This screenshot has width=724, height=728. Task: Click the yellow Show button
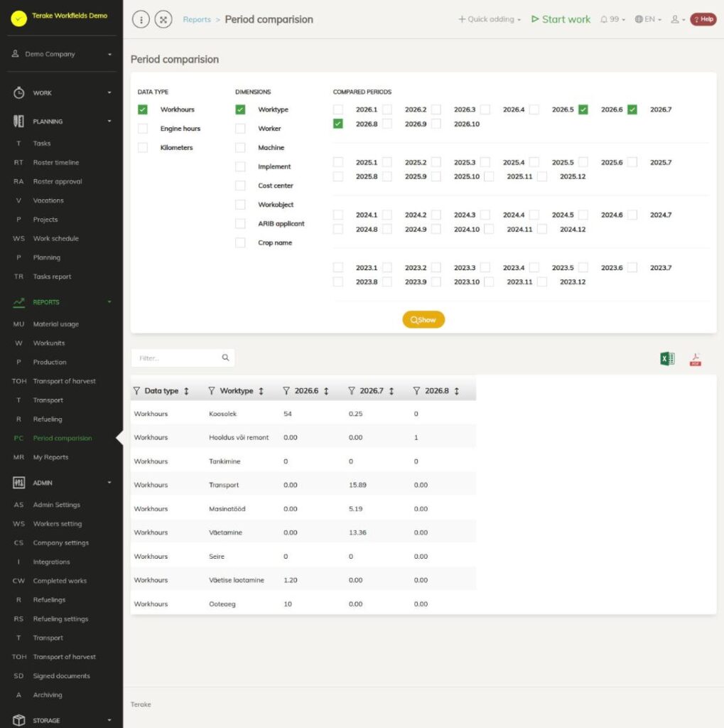click(423, 319)
